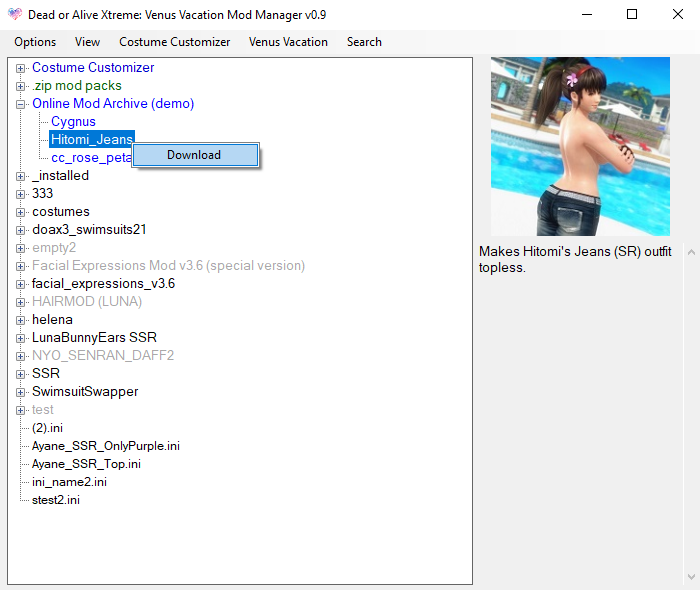This screenshot has width=700, height=590.
Task: Open the Options menu
Action: (x=35, y=42)
